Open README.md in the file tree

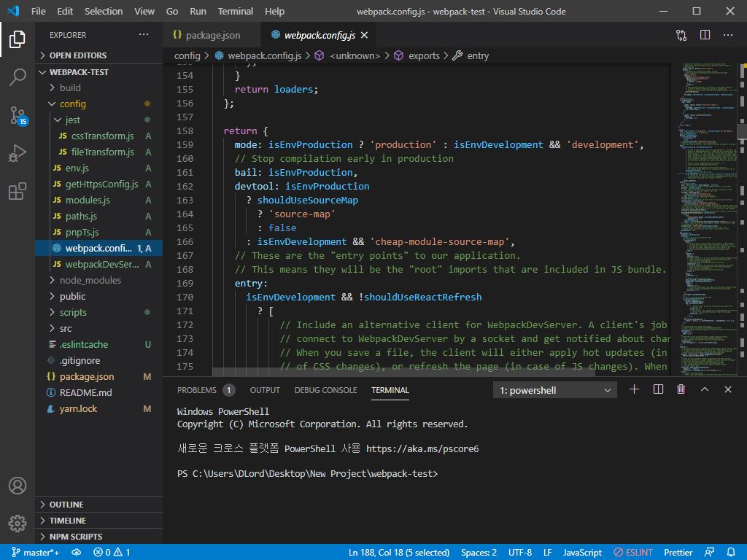[98, 392]
